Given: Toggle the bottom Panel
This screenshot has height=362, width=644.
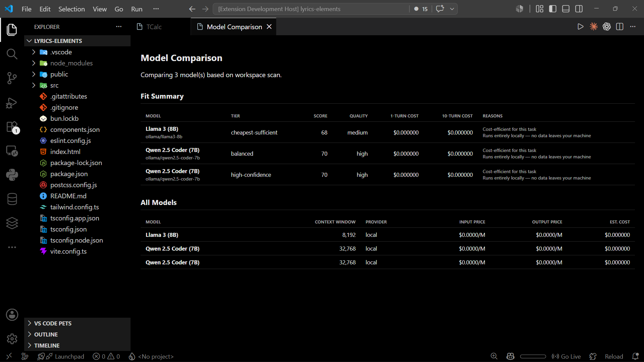Looking at the screenshot, I should (565, 9).
